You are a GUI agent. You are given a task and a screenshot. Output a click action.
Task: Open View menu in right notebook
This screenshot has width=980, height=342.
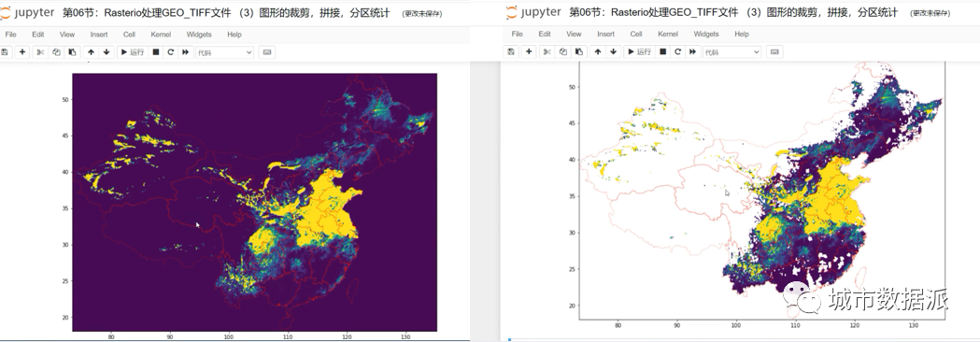click(x=574, y=34)
